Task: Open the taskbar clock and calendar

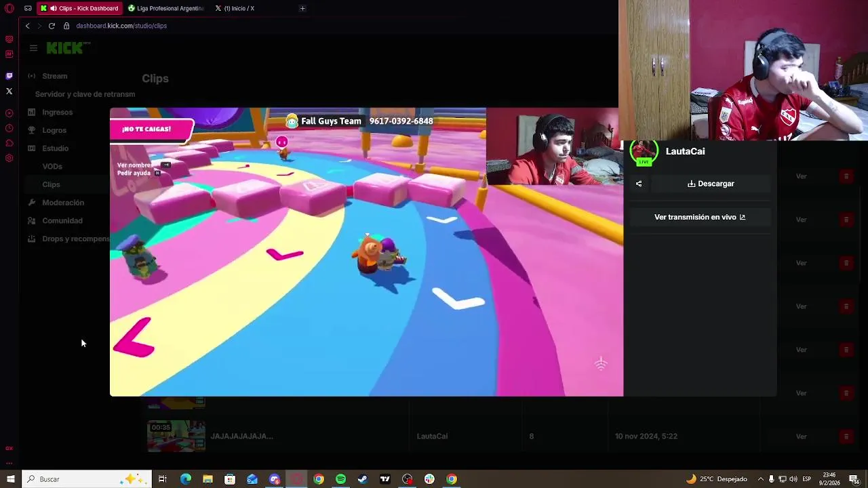Action: pyautogui.click(x=829, y=479)
